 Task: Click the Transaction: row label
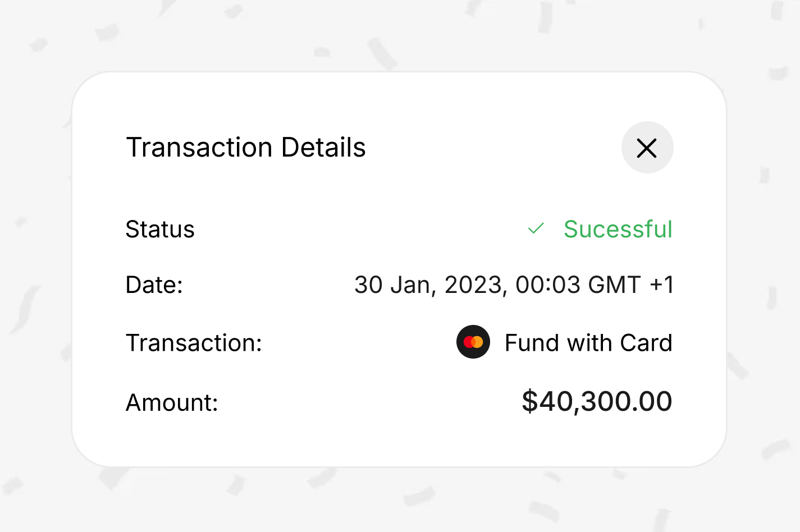194,343
